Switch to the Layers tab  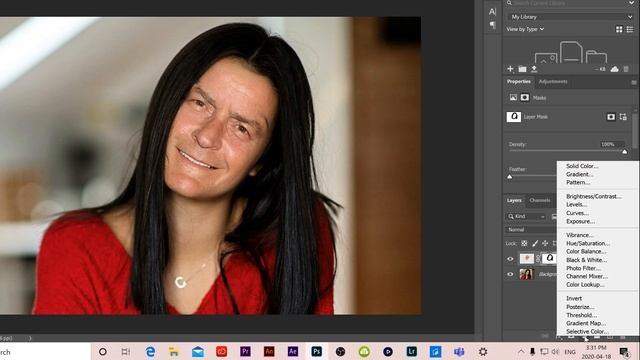click(x=514, y=200)
